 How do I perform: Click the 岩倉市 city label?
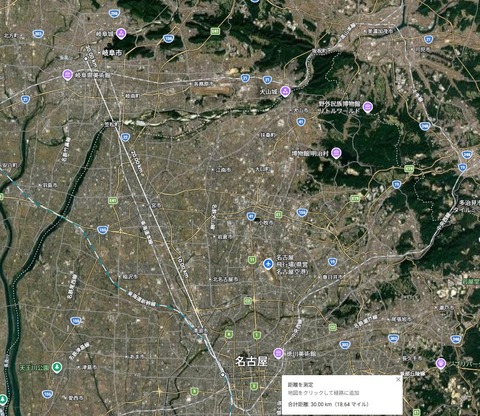(x=225, y=237)
